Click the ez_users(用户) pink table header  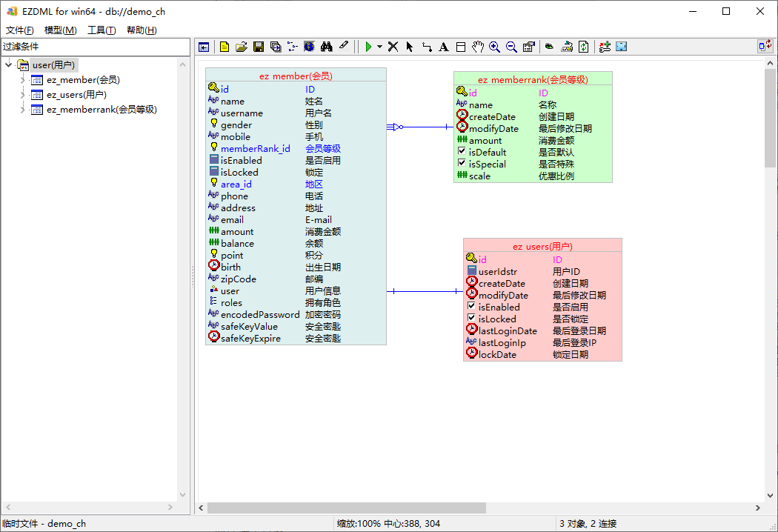pos(542,246)
